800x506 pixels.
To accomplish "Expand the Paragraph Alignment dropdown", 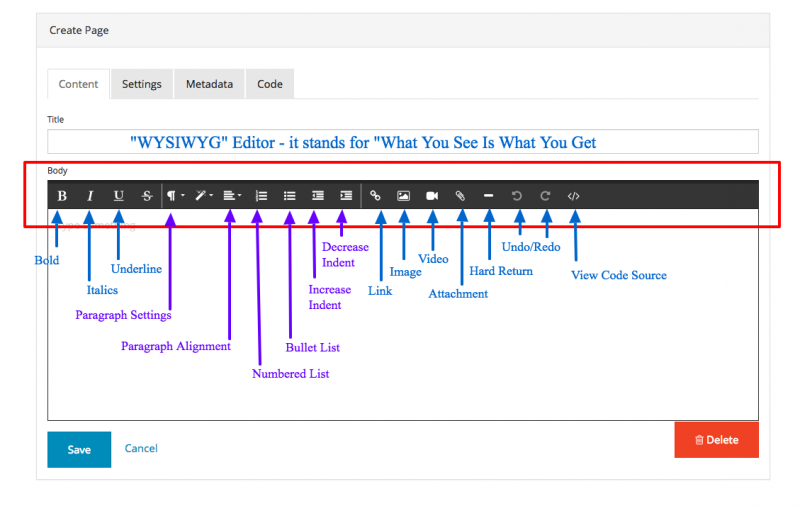I will 232,196.
